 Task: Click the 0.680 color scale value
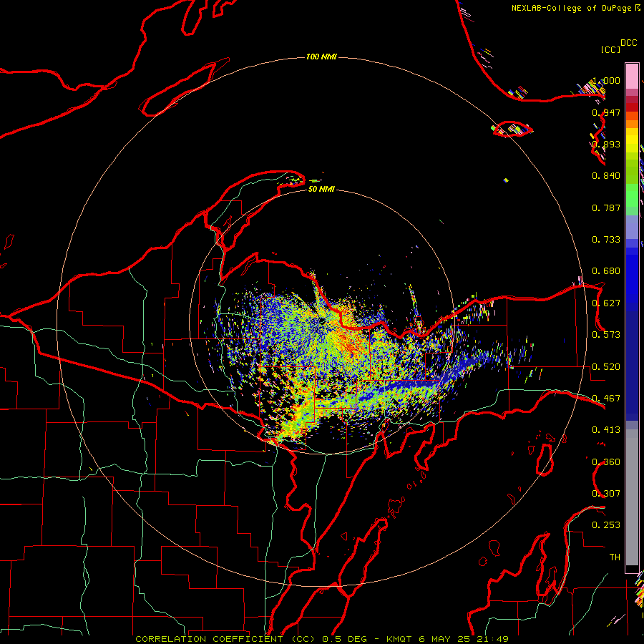tap(606, 271)
